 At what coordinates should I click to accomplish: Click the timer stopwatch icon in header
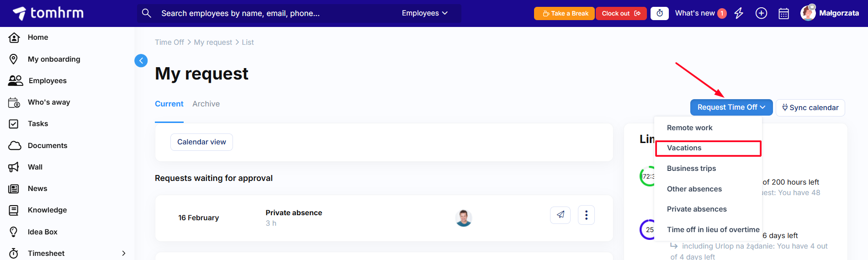click(659, 13)
